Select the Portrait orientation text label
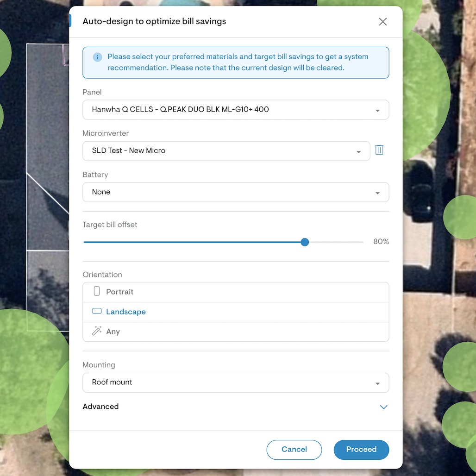 119,292
